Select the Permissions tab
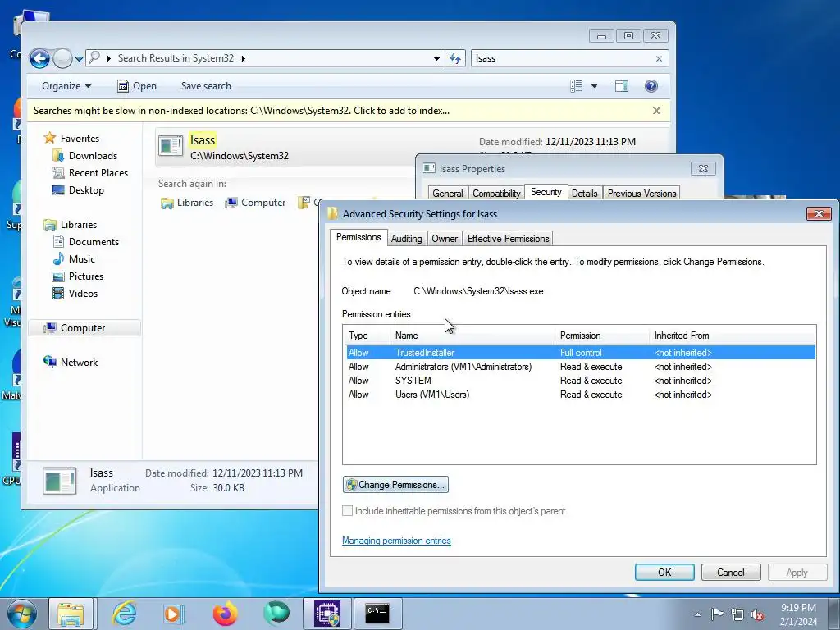This screenshot has width=840, height=630. 358,237
